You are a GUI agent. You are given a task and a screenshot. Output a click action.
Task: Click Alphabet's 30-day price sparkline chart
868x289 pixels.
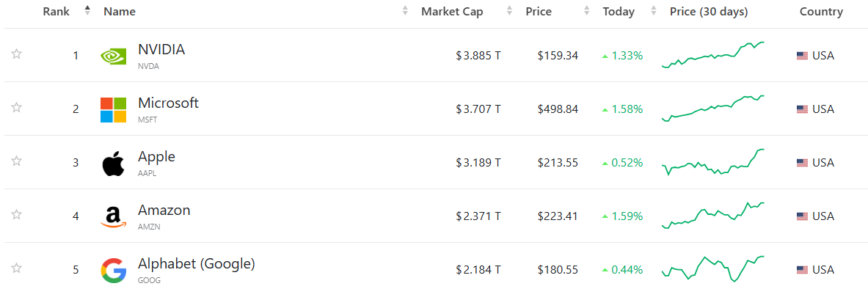(713, 268)
